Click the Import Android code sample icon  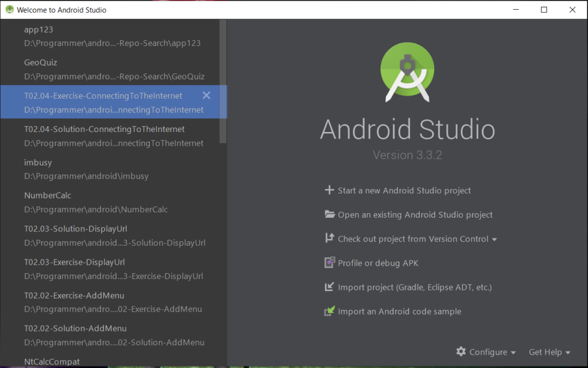[x=329, y=311]
